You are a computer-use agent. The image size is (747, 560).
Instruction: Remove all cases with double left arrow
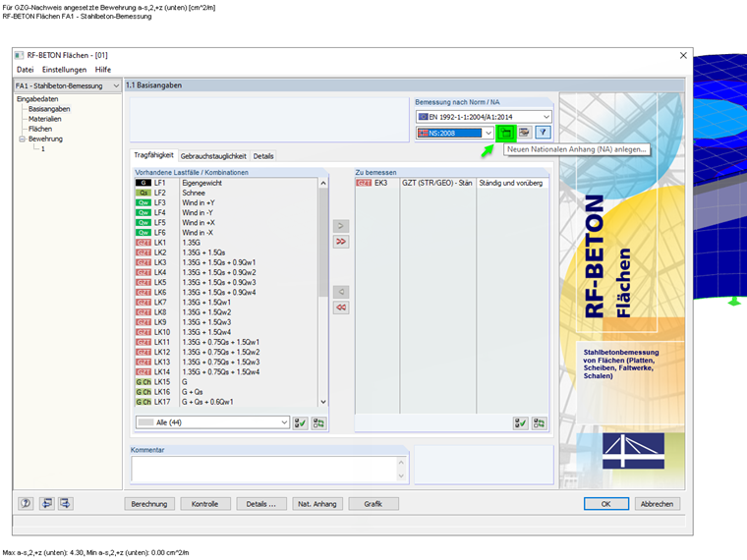coord(341,308)
